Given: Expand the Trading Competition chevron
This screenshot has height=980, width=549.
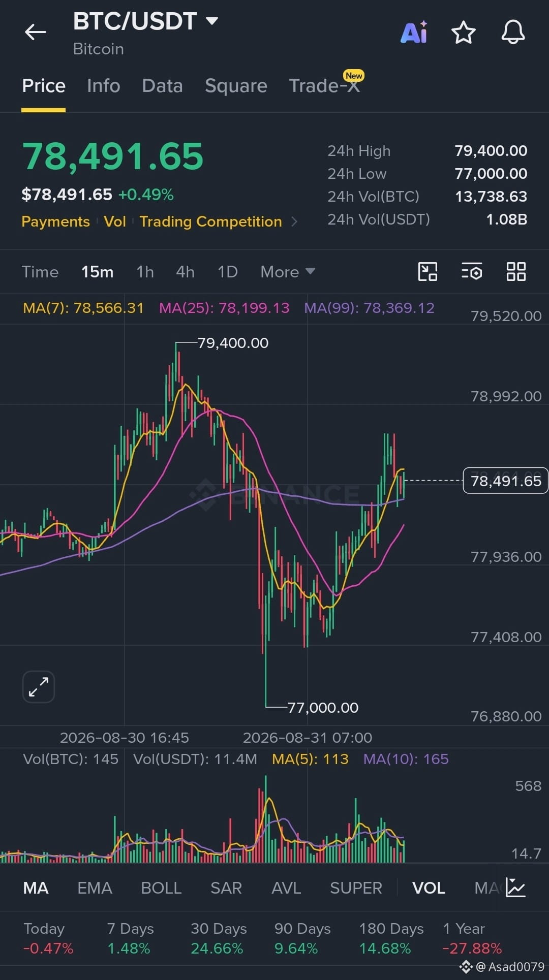Looking at the screenshot, I should coord(294,222).
